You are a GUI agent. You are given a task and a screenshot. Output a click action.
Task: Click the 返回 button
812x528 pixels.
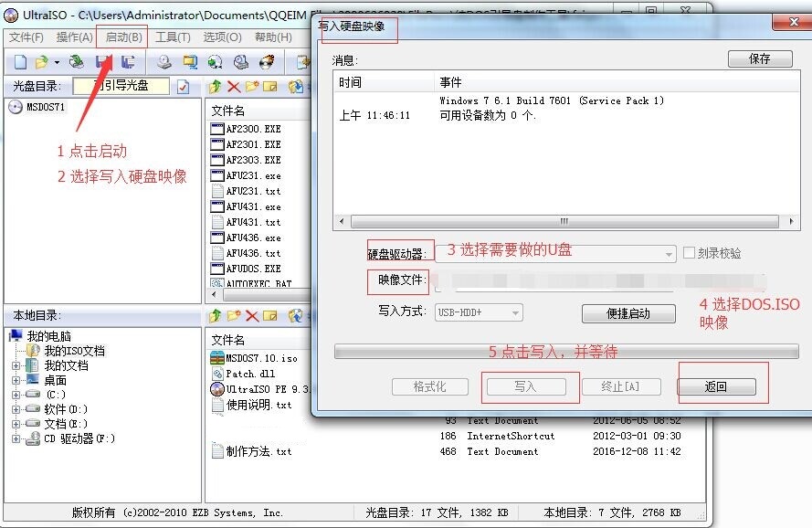tap(716, 386)
